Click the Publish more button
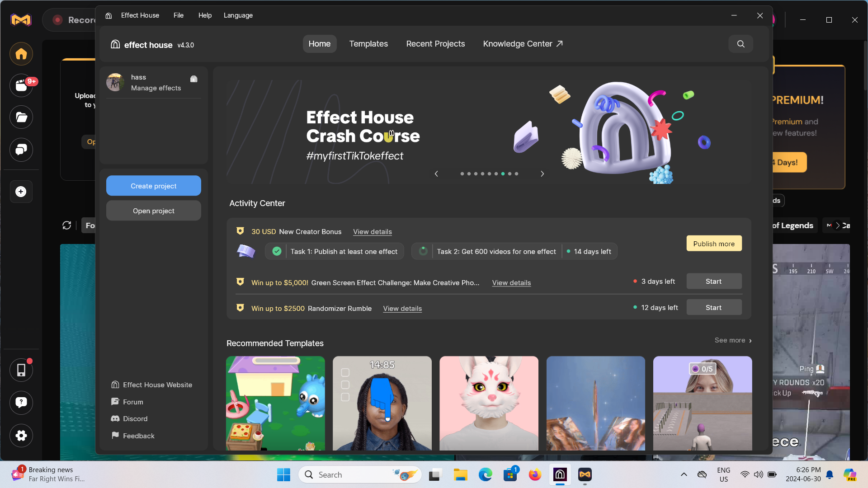Viewport: 868px width, 488px height. pyautogui.click(x=714, y=244)
